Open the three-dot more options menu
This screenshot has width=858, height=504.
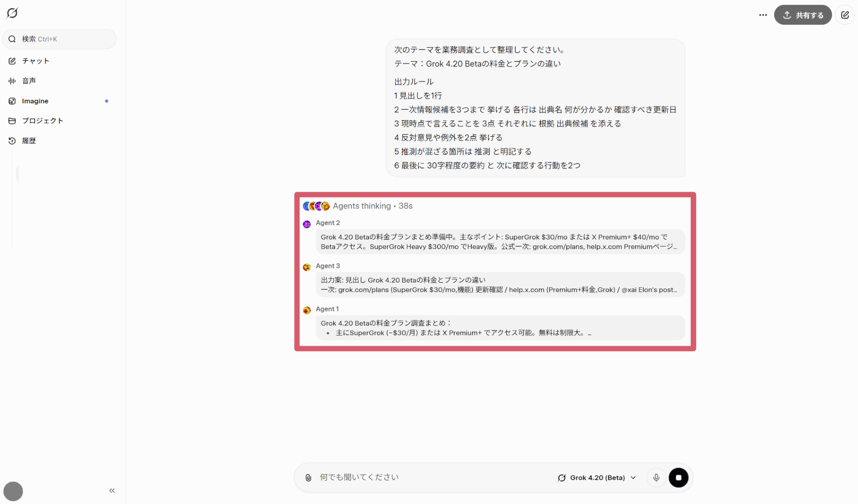763,15
